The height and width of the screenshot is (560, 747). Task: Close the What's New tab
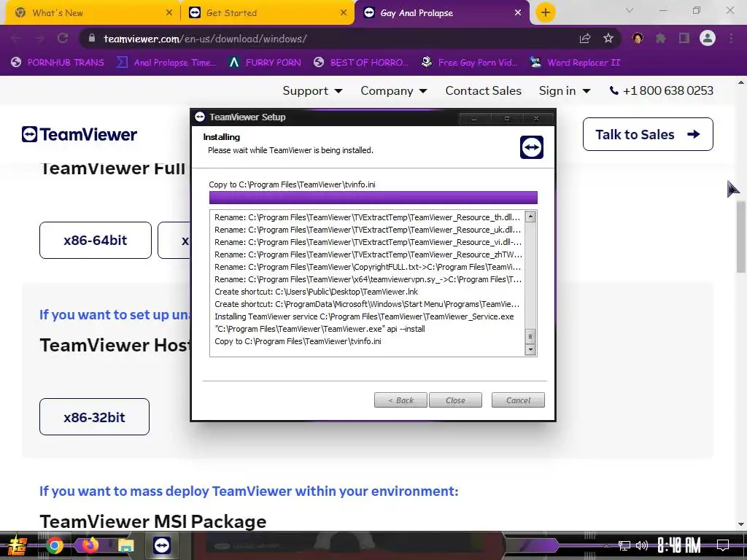click(x=169, y=13)
